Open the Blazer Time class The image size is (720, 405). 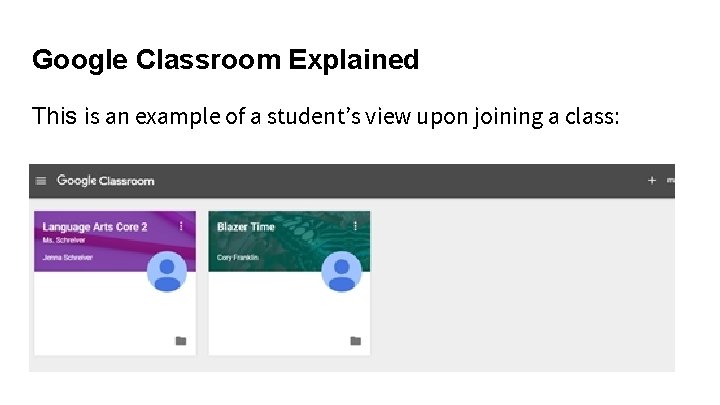(x=245, y=227)
